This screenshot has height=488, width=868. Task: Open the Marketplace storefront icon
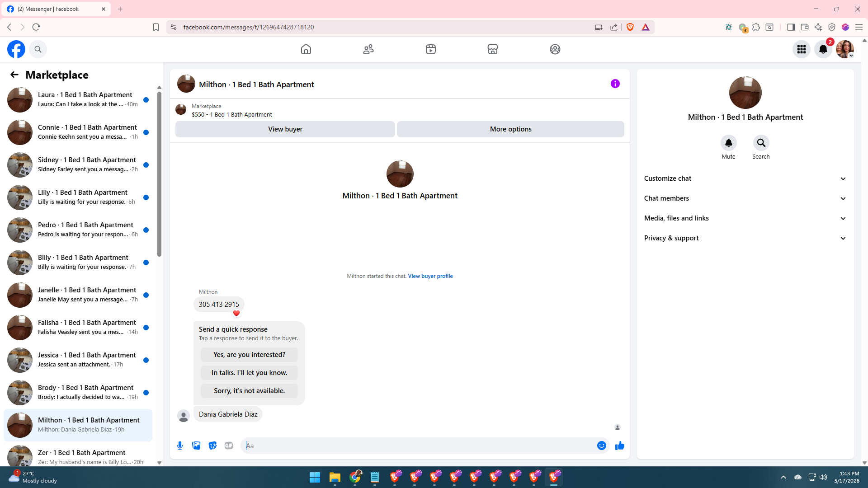click(493, 49)
